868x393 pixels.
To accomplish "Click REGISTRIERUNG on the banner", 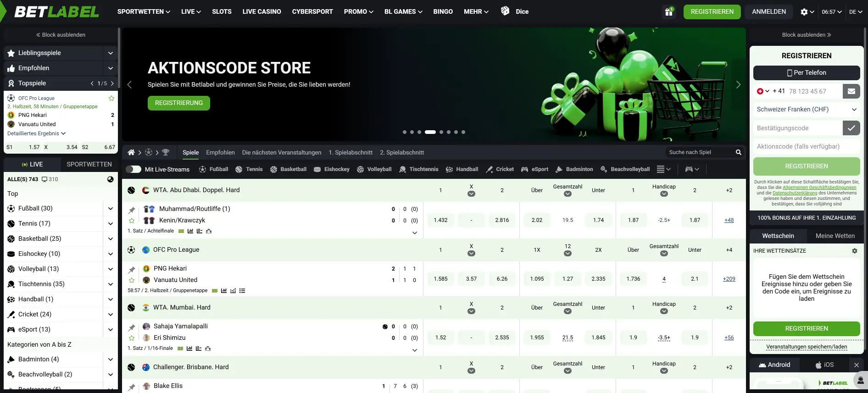I will pyautogui.click(x=178, y=103).
